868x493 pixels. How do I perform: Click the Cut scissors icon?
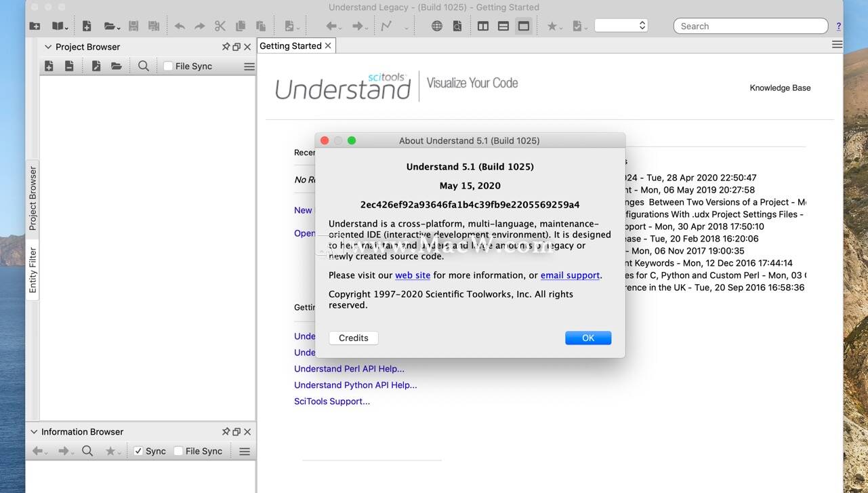220,26
